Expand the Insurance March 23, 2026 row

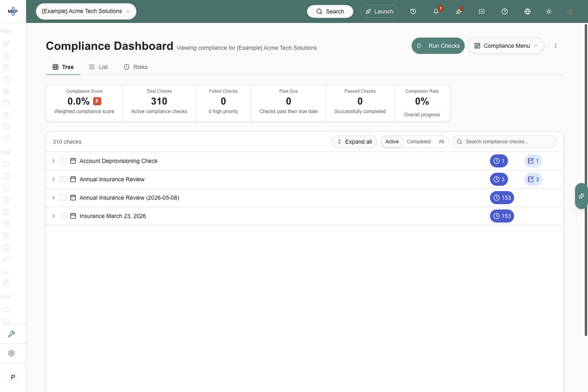(53, 216)
